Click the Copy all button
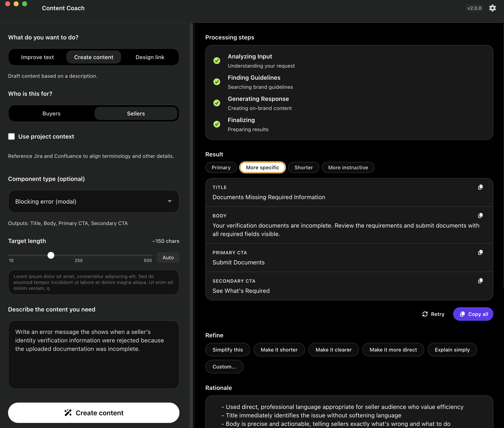The width and height of the screenshot is (504, 428). pos(473,314)
